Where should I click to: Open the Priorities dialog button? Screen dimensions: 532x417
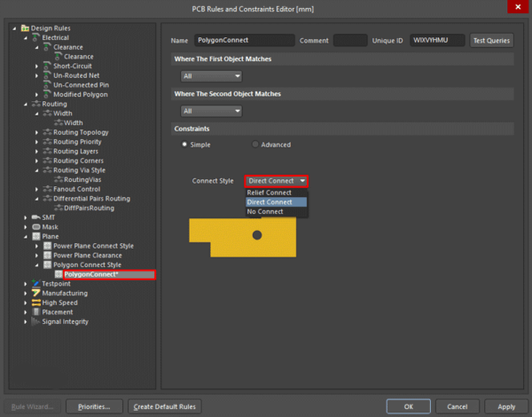[94, 406]
